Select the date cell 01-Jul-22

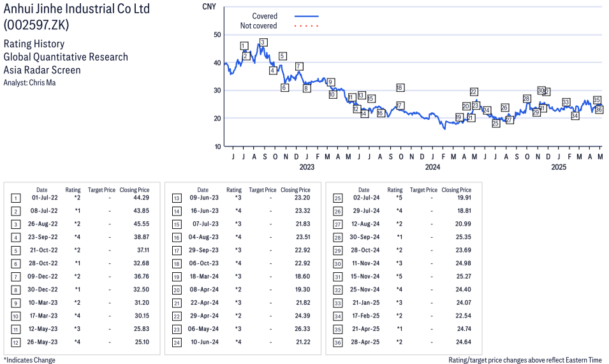click(x=45, y=198)
